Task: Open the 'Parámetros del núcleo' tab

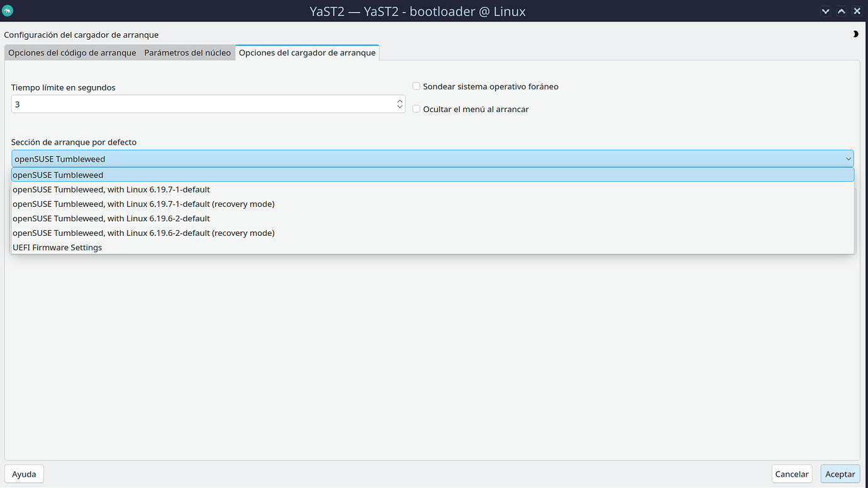Action: pyautogui.click(x=187, y=53)
